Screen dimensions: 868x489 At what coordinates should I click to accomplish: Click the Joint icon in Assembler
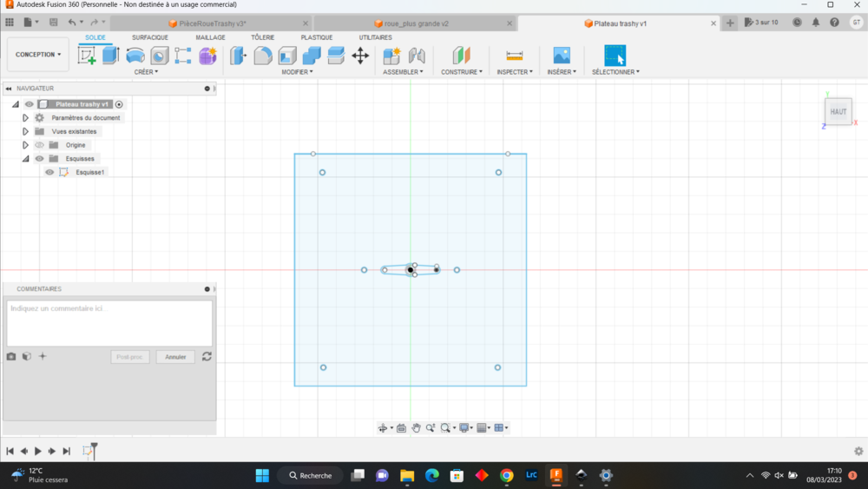417,56
